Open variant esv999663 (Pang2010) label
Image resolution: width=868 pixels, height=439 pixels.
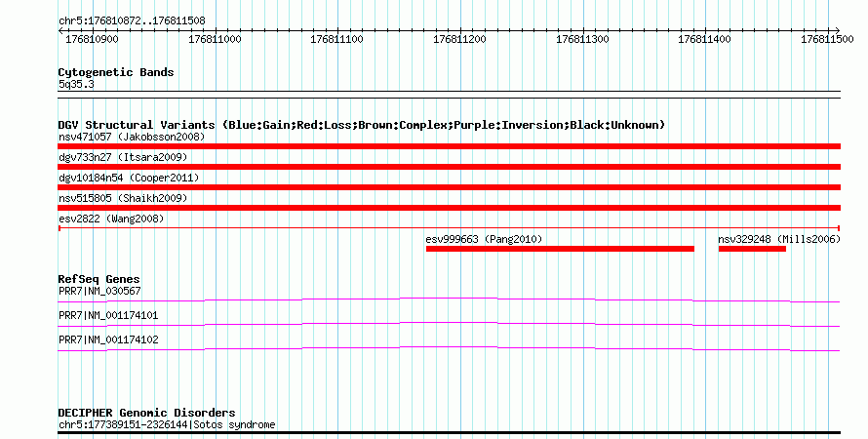coord(484,239)
